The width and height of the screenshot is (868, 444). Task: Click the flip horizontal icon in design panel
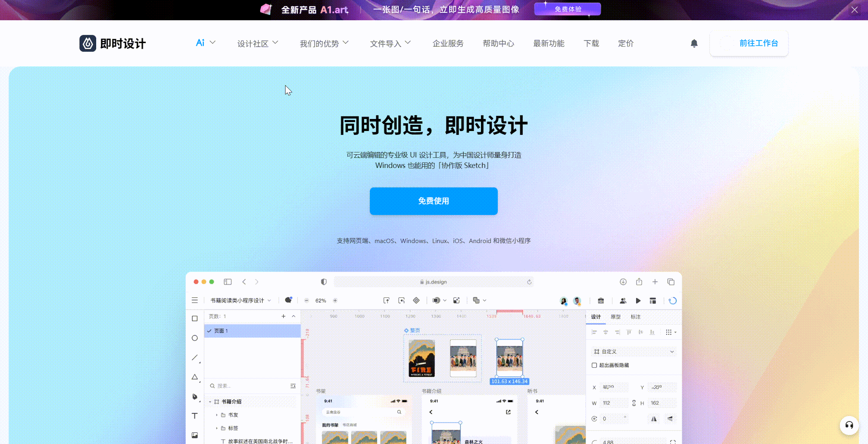pyautogui.click(x=654, y=419)
